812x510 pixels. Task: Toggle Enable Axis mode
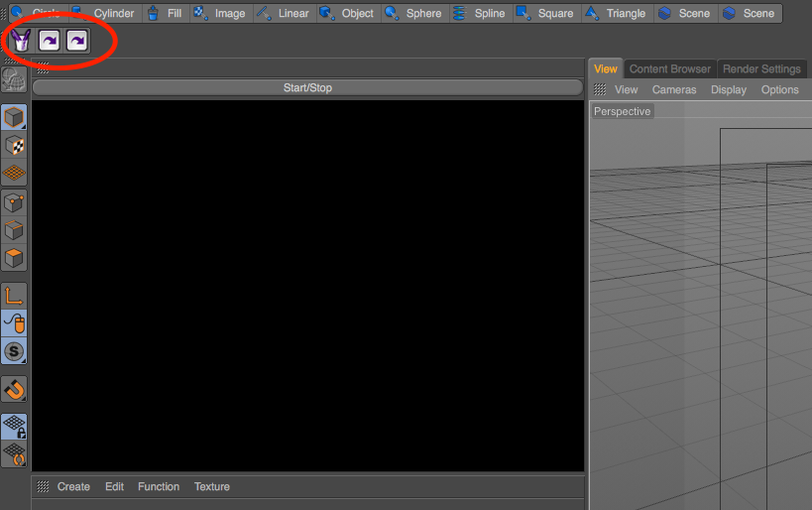pos(14,295)
